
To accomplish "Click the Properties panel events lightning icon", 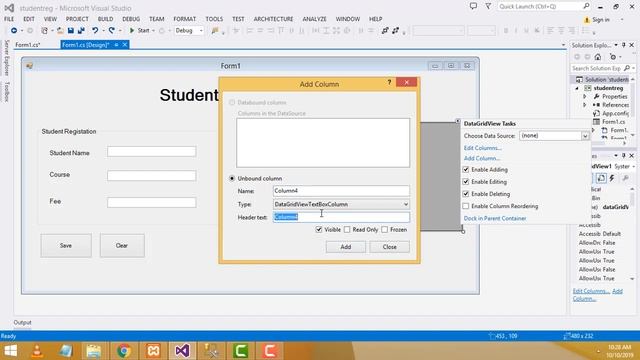I will (x=612, y=178).
